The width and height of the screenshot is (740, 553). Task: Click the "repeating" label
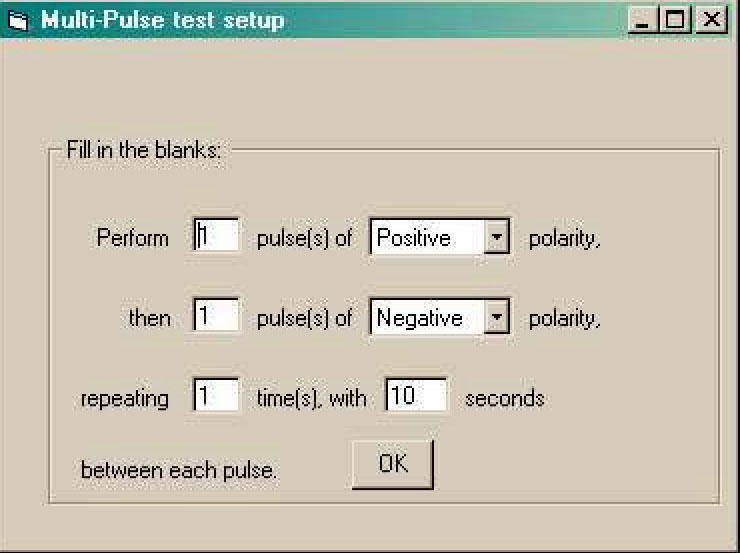(x=125, y=399)
